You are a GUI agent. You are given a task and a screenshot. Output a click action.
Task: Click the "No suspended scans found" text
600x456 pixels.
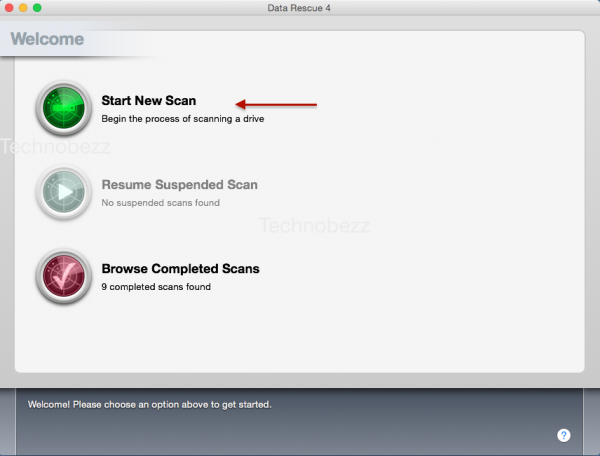pyautogui.click(x=160, y=203)
